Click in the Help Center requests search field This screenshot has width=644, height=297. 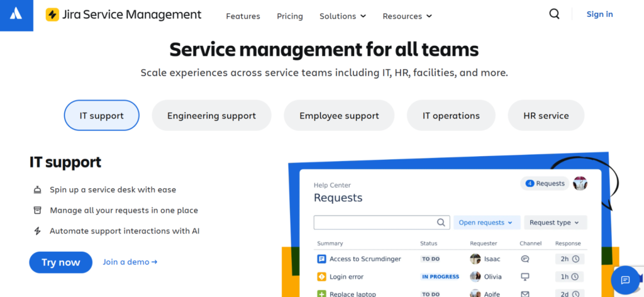(x=382, y=222)
